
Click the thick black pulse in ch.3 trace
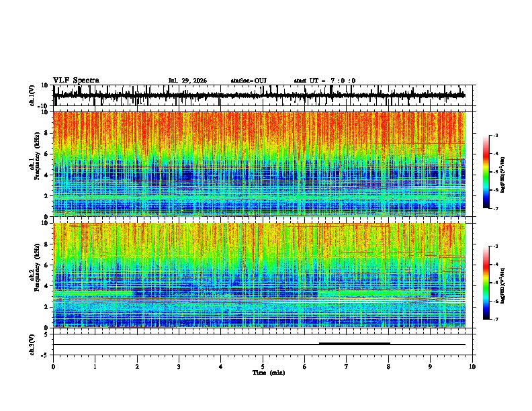point(355,344)
